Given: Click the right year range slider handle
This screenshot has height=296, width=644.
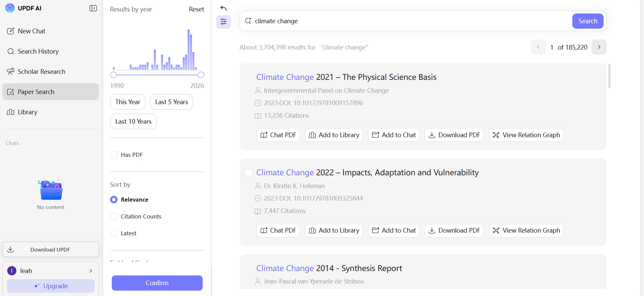Looking at the screenshot, I should click(x=201, y=75).
